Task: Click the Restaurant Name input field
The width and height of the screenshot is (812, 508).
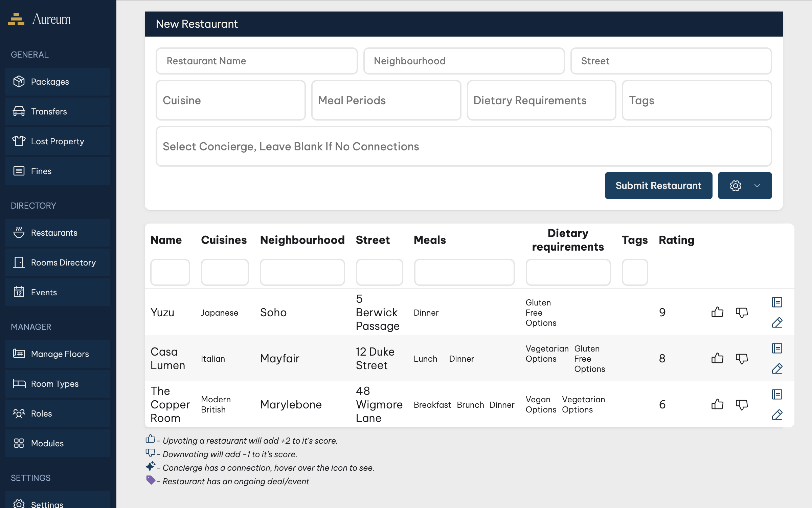Action: (257, 61)
